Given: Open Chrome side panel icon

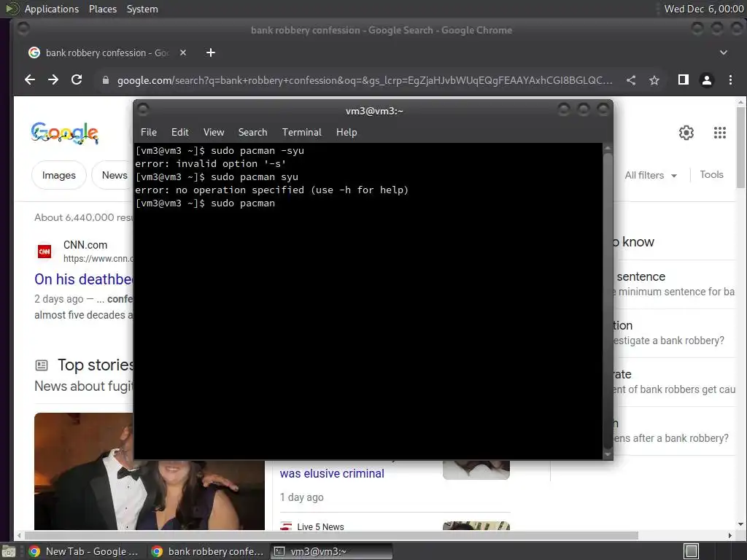Looking at the screenshot, I should [x=683, y=80].
